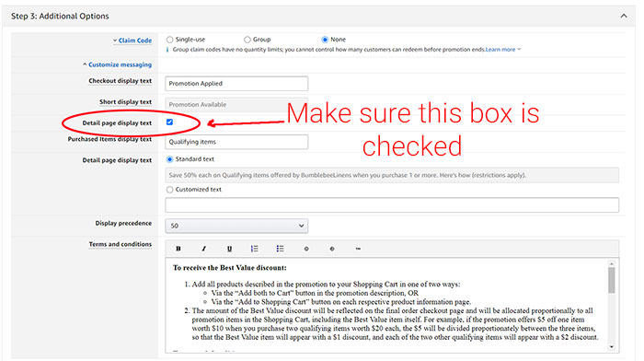644x361 pixels.
Task: Click inside the Terms and conditions text area
Action: [386, 305]
